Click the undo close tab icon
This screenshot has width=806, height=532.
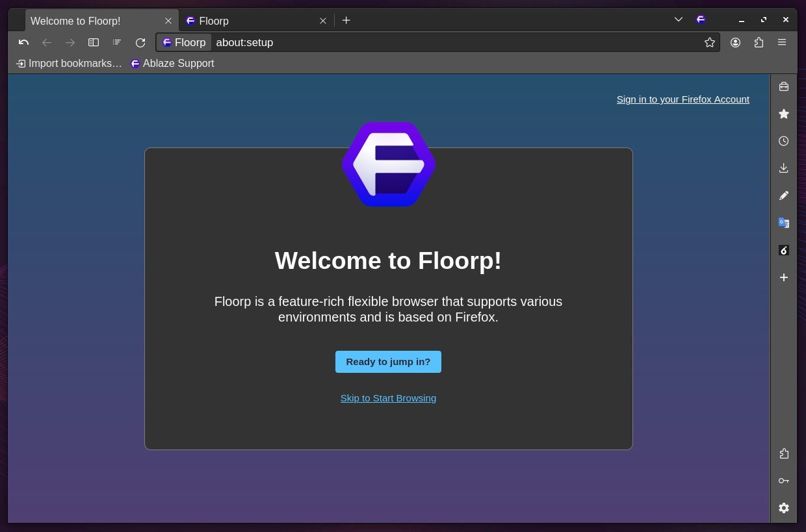click(x=23, y=42)
